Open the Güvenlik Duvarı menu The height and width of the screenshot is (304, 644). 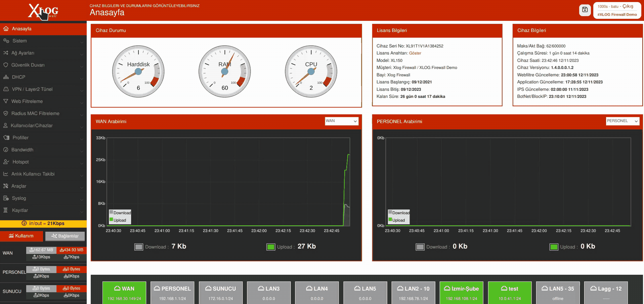tap(43, 65)
